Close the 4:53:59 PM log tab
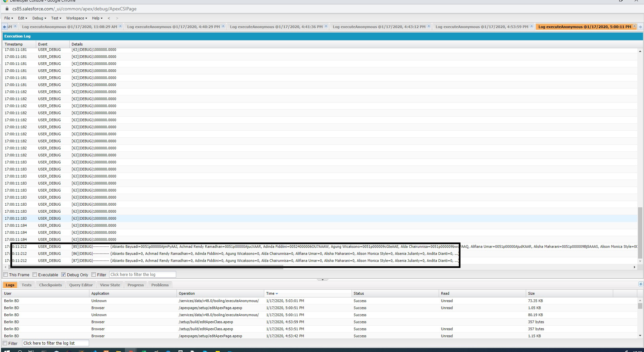 click(531, 26)
